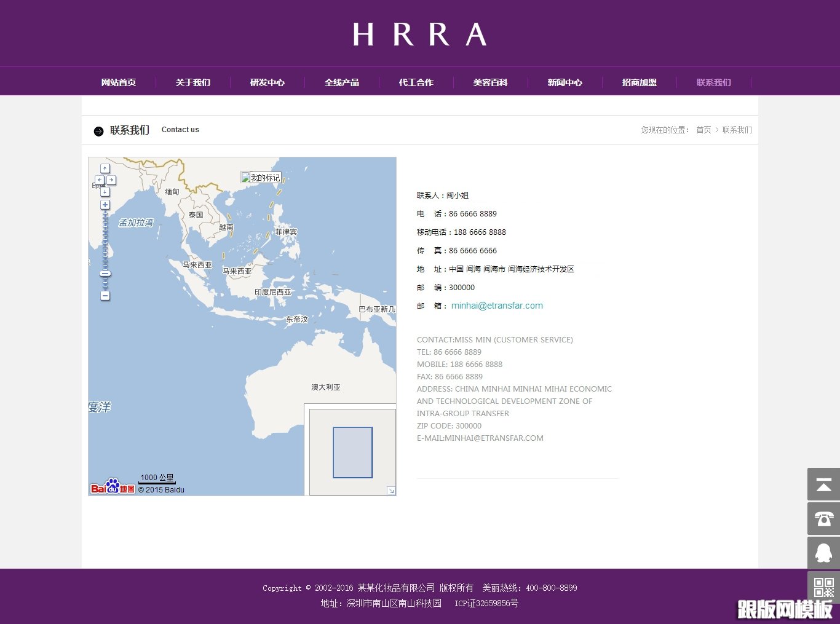
Task: Open the telephone contact floating icon
Action: (823, 519)
